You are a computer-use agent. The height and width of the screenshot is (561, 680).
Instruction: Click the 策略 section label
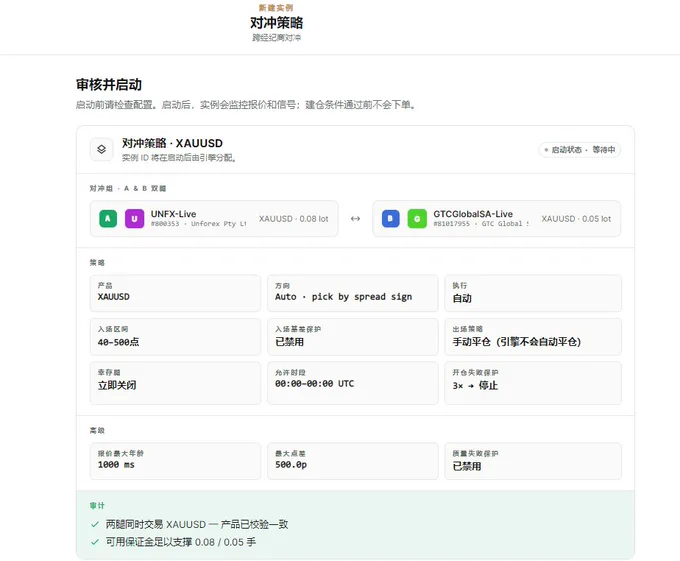(x=97, y=263)
